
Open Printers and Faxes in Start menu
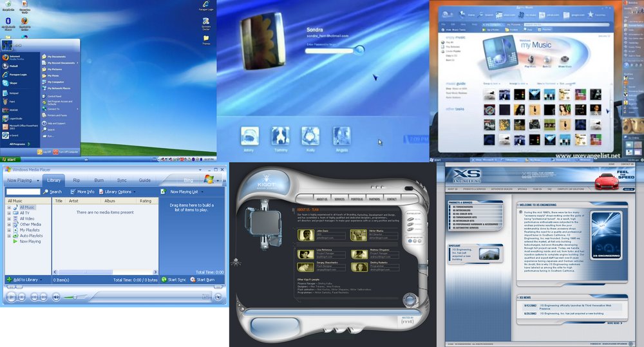coord(55,115)
